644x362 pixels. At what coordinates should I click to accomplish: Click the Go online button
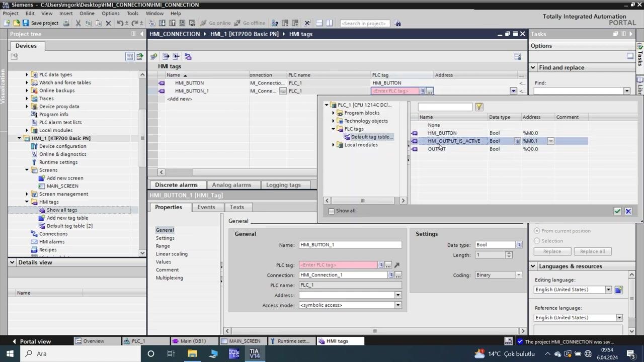coord(215,23)
